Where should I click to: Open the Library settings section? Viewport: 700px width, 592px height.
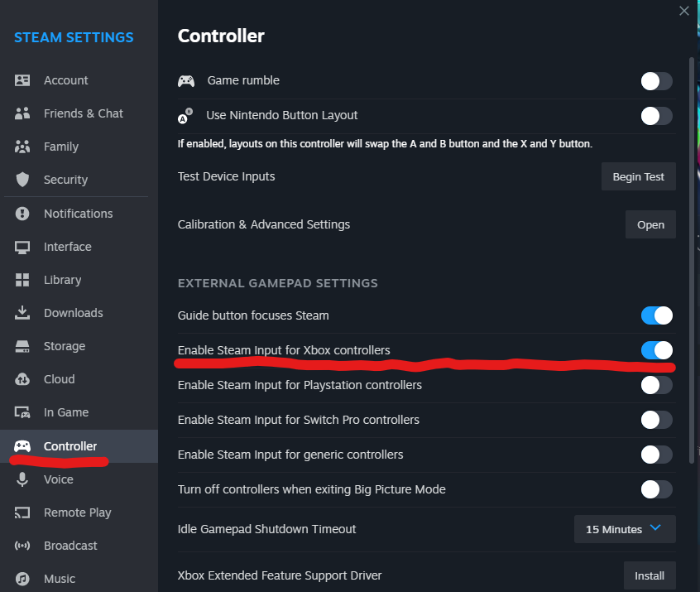(x=62, y=280)
